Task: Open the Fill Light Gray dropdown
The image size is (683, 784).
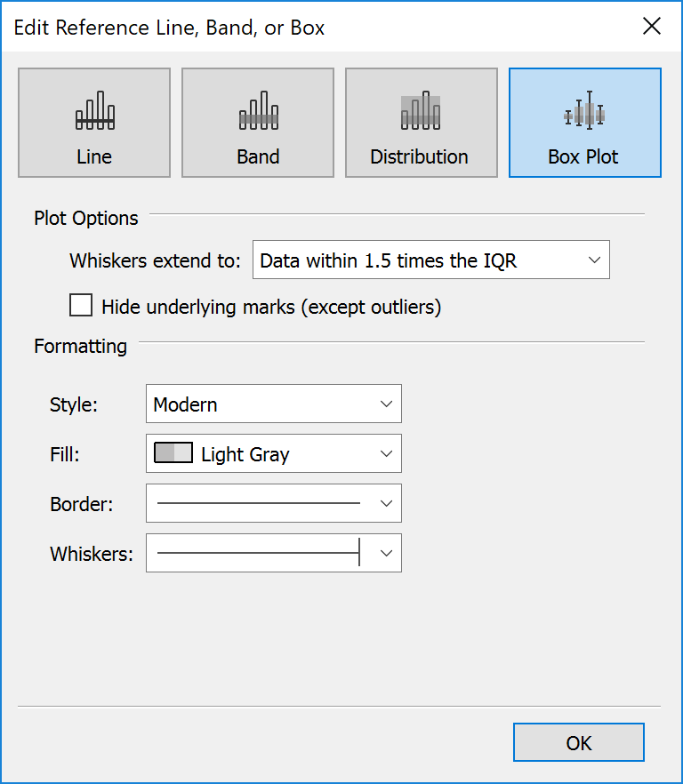Action: click(274, 453)
